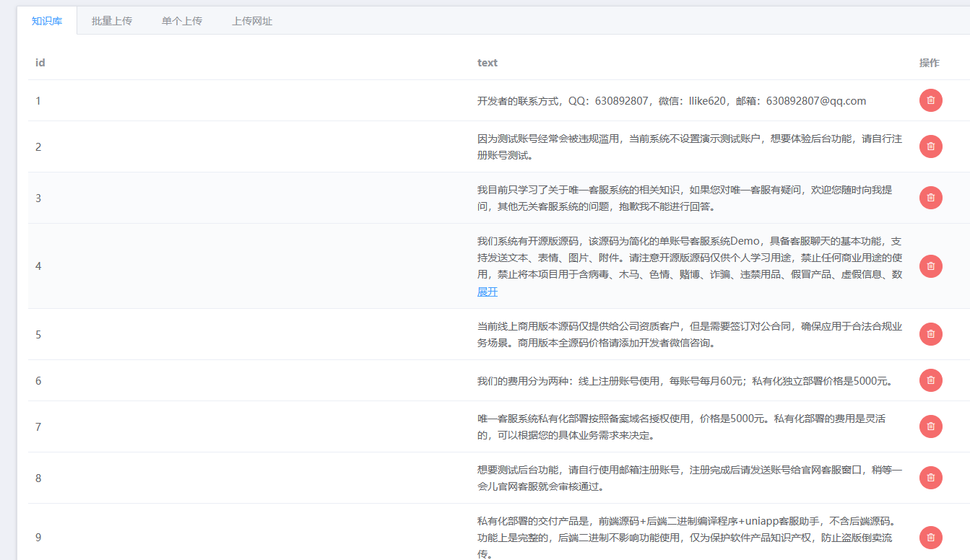Open the 批量上传 tab
Screen dimensions: 970x560
[112, 21]
